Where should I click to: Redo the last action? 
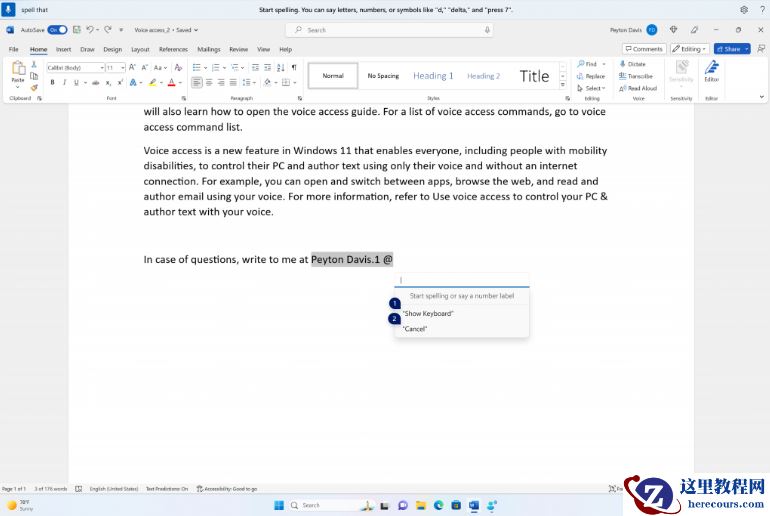click(x=108, y=30)
